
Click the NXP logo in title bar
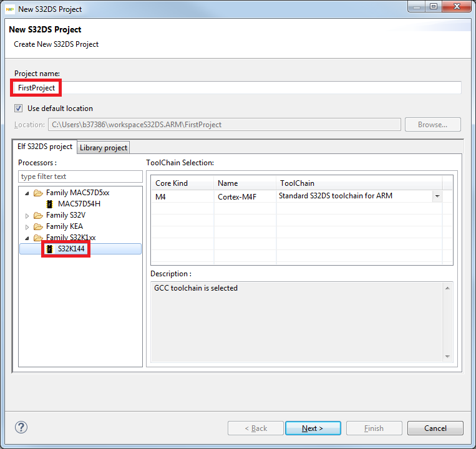(10, 9)
